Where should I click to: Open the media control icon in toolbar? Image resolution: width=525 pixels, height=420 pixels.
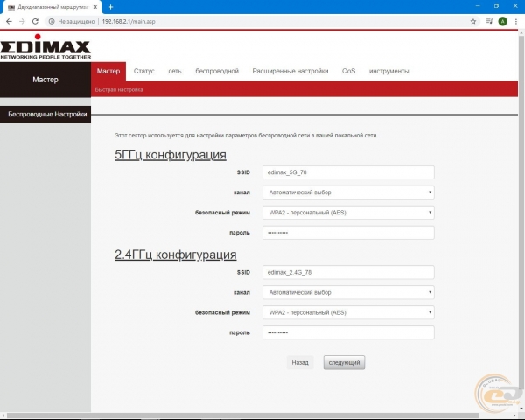pyautogui.click(x=489, y=21)
